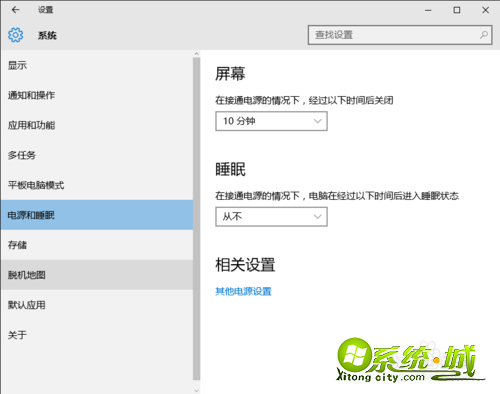This screenshot has width=500, height=394.
Task: Minimize the Settings window
Action: click(x=428, y=10)
